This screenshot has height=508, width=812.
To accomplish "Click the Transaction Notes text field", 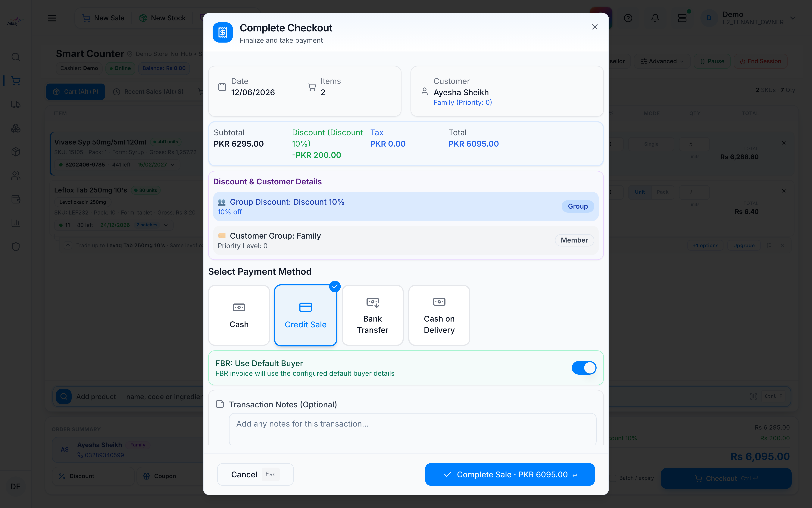I will click(x=412, y=429).
